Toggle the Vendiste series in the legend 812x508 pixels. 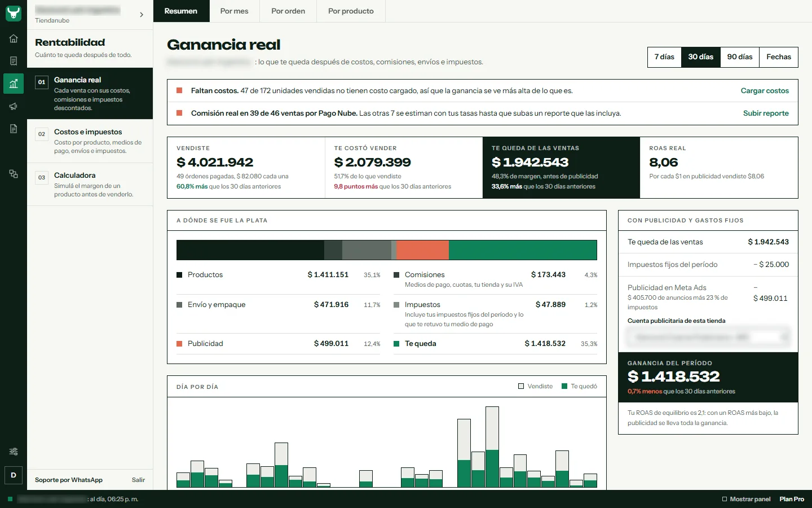coord(535,386)
